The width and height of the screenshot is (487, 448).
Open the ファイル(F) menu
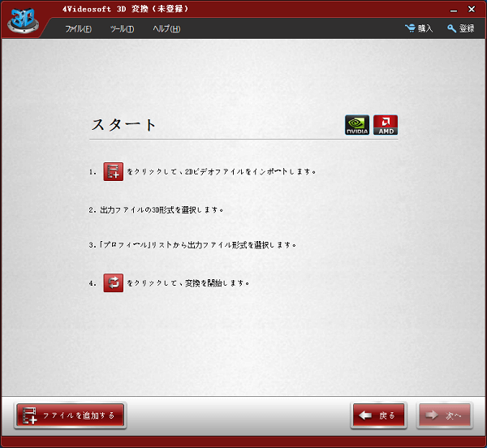click(78, 29)
